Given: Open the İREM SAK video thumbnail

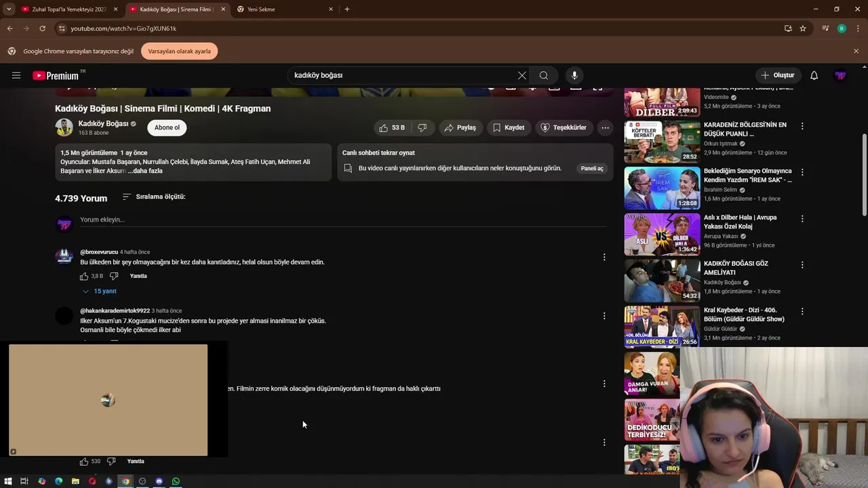Looking at the screenshot, I should click(x=662, y=188).
